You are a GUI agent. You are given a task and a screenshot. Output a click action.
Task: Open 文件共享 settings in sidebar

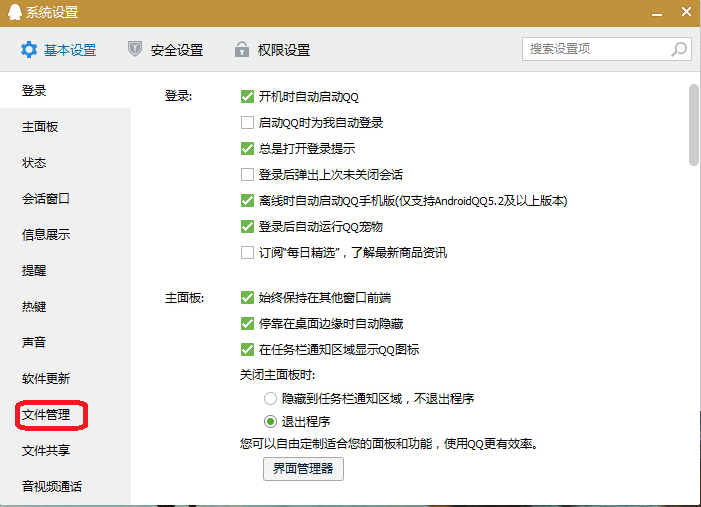pos(65,451)
